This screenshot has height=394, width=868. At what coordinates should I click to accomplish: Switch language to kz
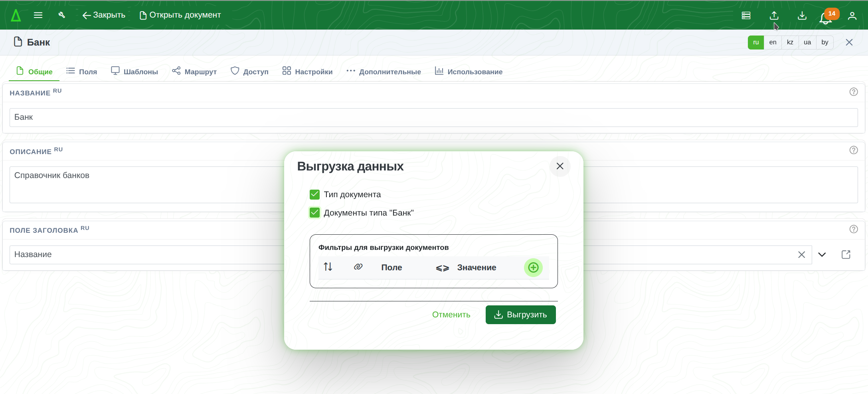tap(790, 42)
